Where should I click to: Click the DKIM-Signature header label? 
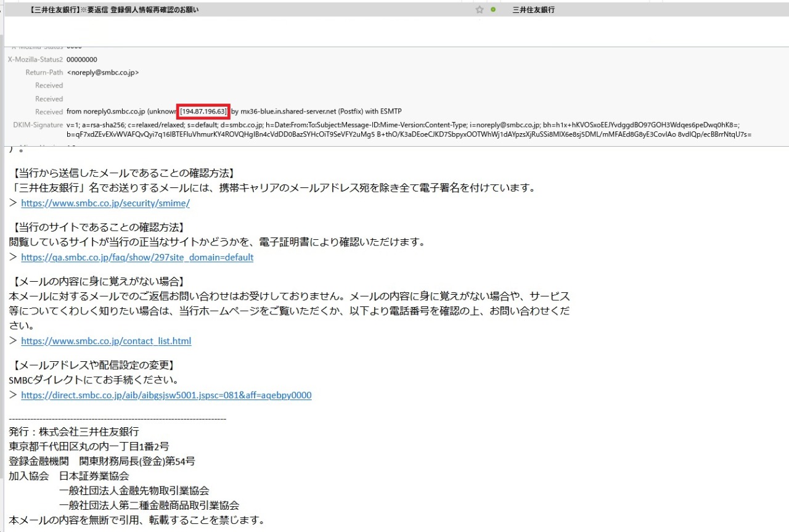pyautogui.click(x=38, y=125)
